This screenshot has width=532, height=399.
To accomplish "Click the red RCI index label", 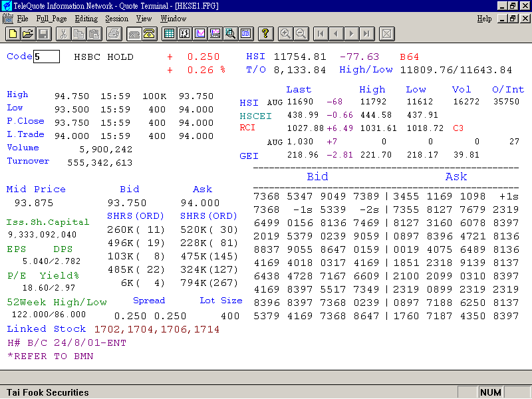I will (247, 128).
